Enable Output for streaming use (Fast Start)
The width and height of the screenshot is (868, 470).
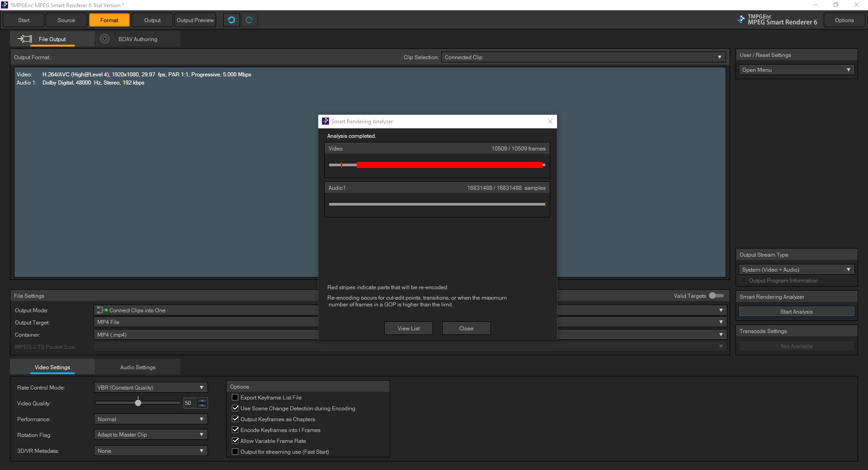(x=235, y=451)
